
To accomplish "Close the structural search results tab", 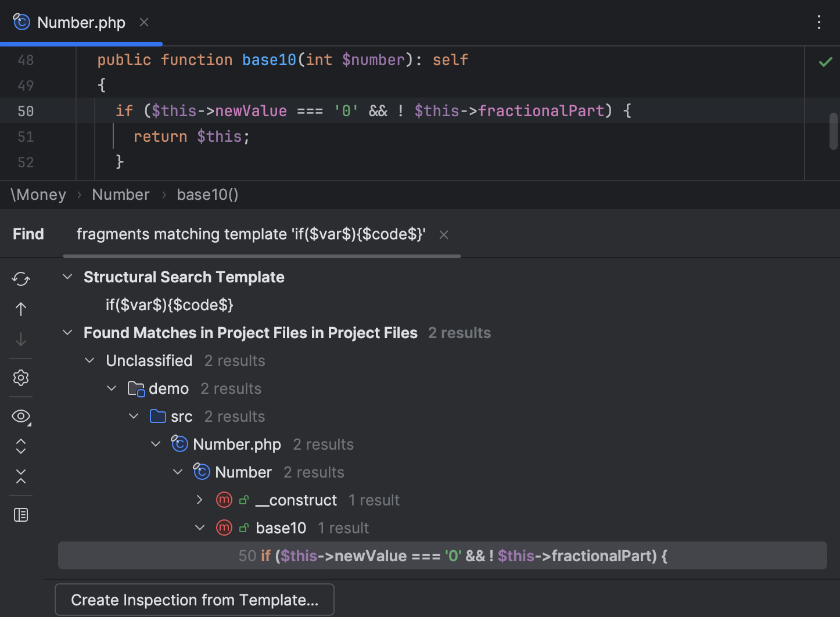I will [x=443, y=234].
